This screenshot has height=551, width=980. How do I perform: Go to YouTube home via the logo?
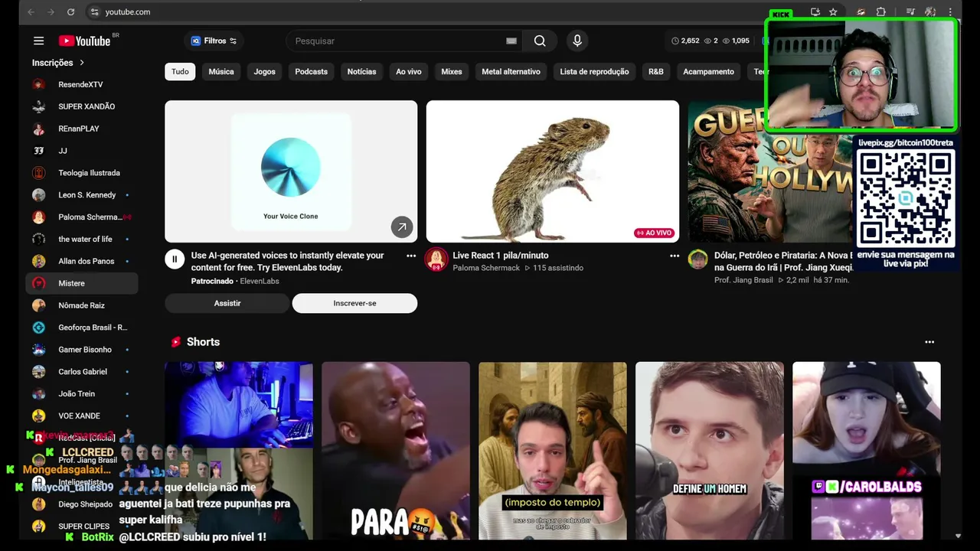coord(84,41)
